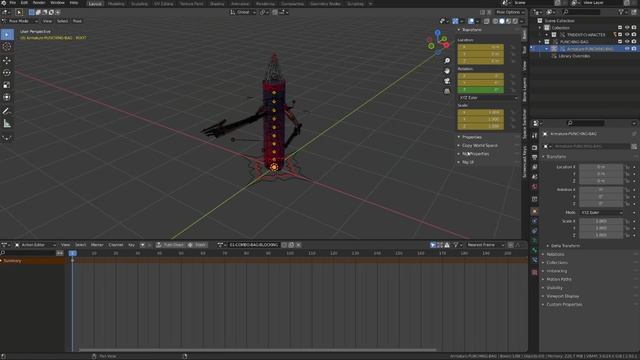Open the Channel menu in Action Editor
Screen dimensions: 640x360
tap(116, 245)
